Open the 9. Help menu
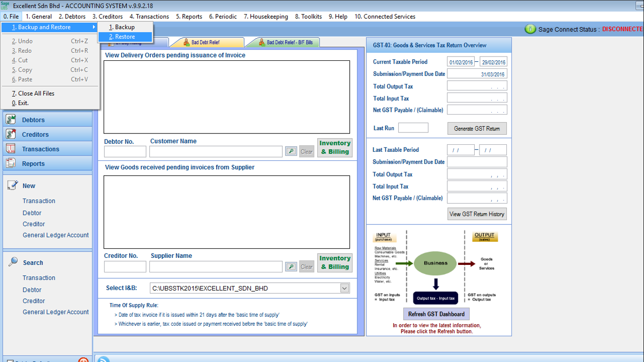644x362 pixels. click(x=338, y=16)
